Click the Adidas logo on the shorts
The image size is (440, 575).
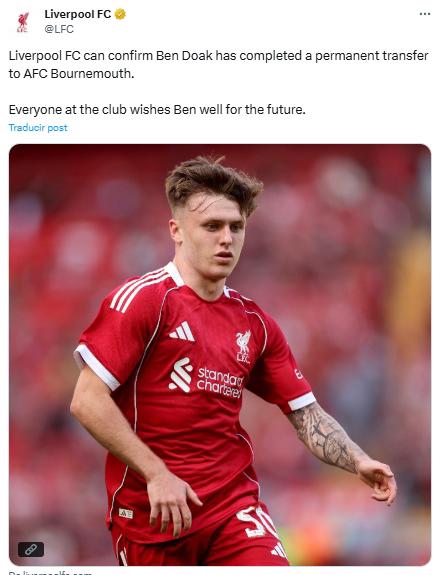[x=279, y=551]
